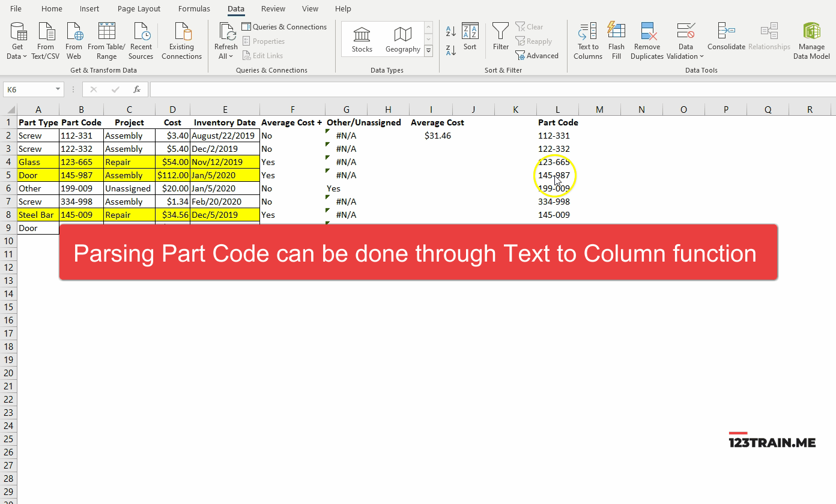Select 145-009 in column L
The height and width of the screenshot is (504, 836).
click(x=557, y=215)
